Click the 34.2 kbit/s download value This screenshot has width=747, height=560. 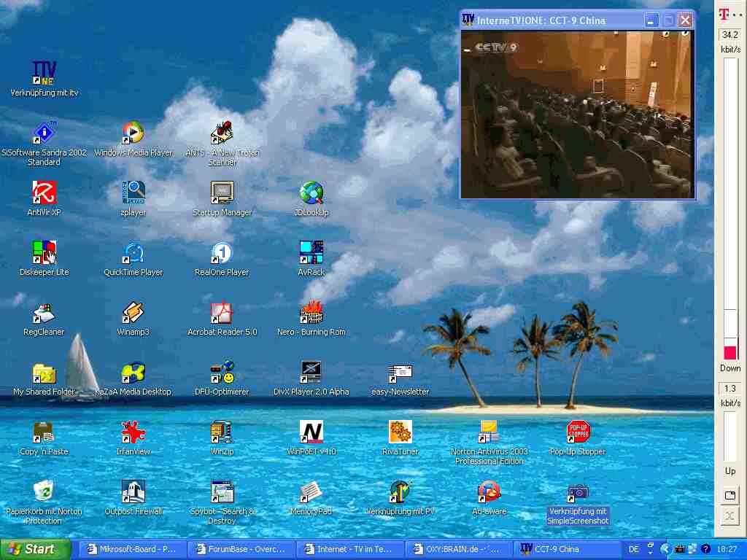click(x=730, y=35)
